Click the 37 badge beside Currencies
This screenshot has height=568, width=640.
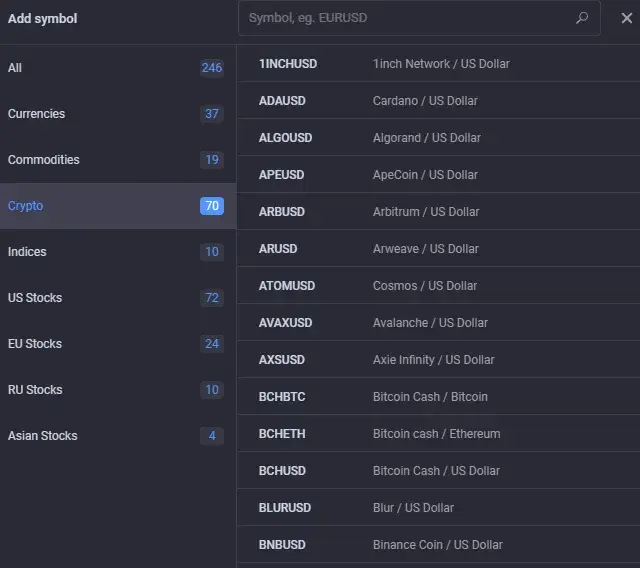tap(212, 114)
